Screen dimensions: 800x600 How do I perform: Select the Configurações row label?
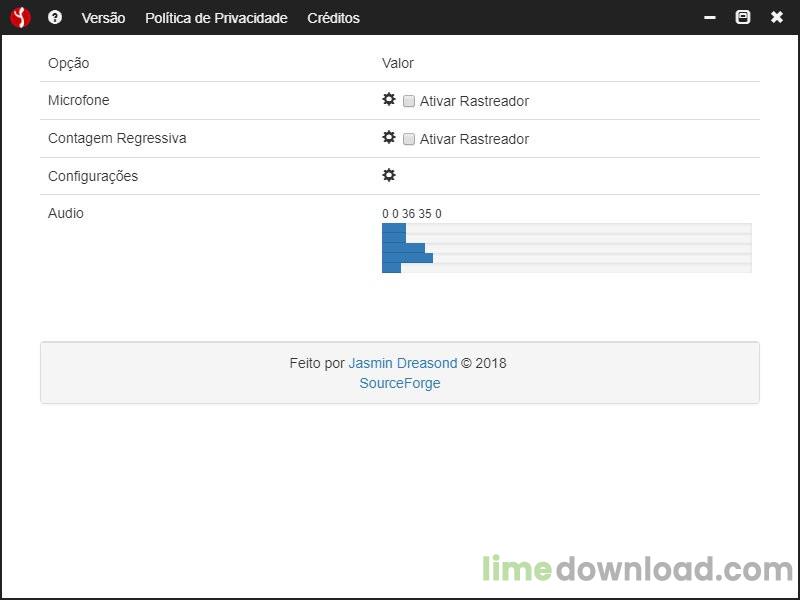coord(93,176)
